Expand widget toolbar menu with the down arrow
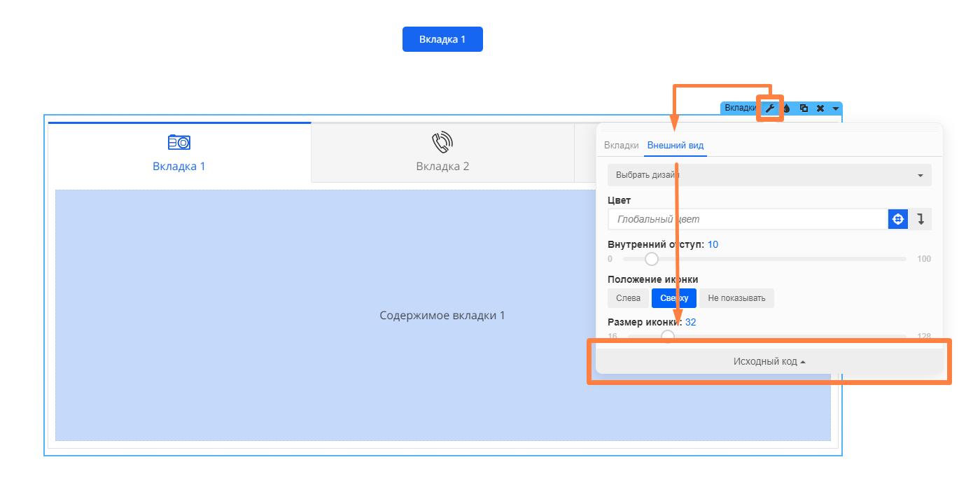Viewport: 980px width, 490px height. pyautogui.click(x=836, y=108)
